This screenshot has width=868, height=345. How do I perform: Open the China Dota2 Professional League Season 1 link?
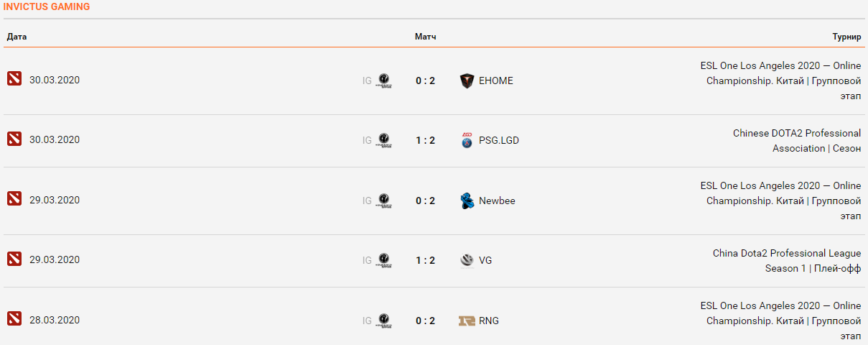pyautogui.click(x=787, y=253)
